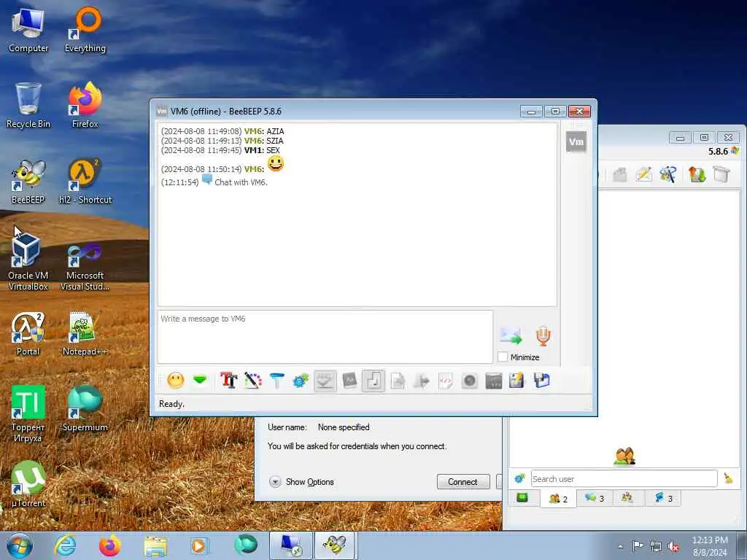Focus the 'Write a message to VM6' box
The height and width of the screenshot is (560, 747).
[325, 337]
